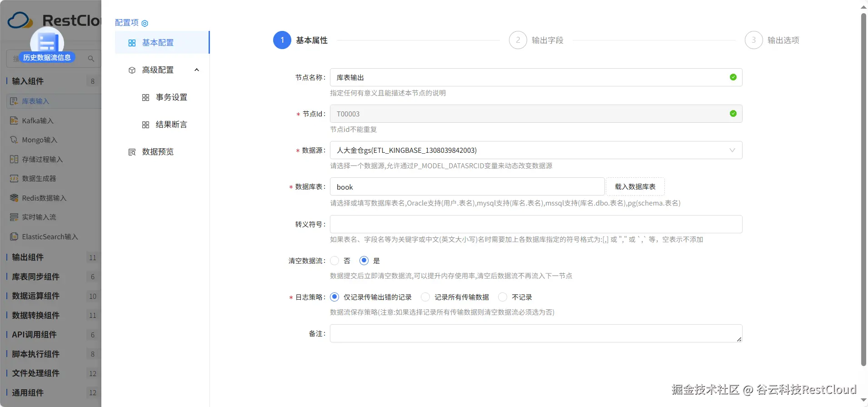Collapse the 高级配置 section arrow
This screenshot has height=407, width=868.
point(197,70)
